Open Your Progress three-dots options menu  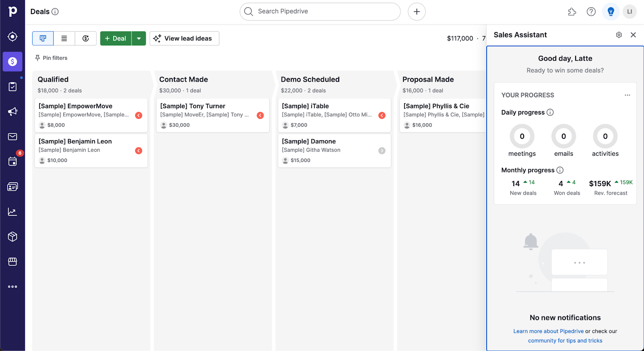click(627, 95)
